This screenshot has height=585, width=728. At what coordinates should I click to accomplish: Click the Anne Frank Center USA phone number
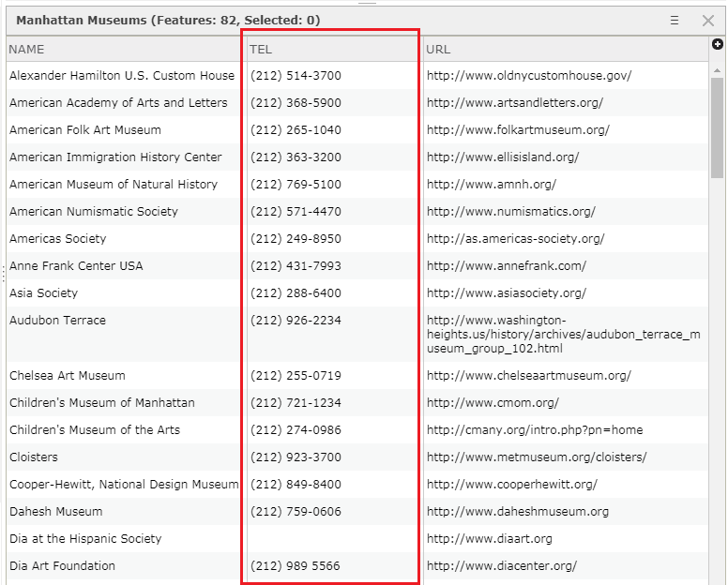(296, 266)
